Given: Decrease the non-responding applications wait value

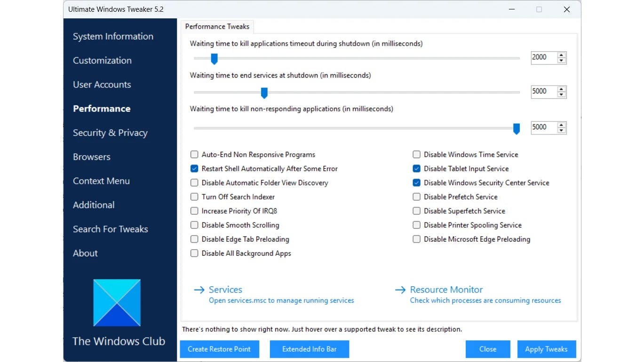Looking at the screenshot, I should 561,130.
